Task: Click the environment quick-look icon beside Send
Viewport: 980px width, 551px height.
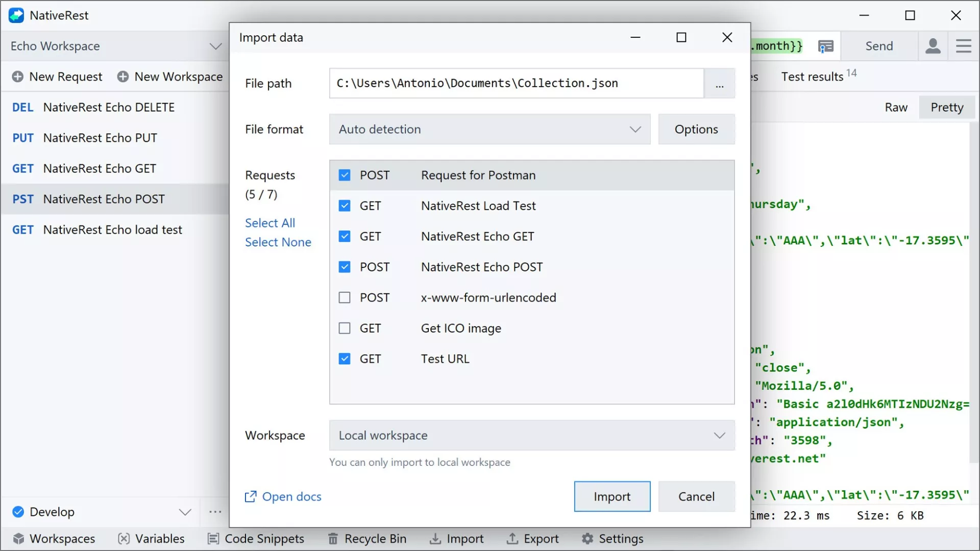Action: point(825,46)
